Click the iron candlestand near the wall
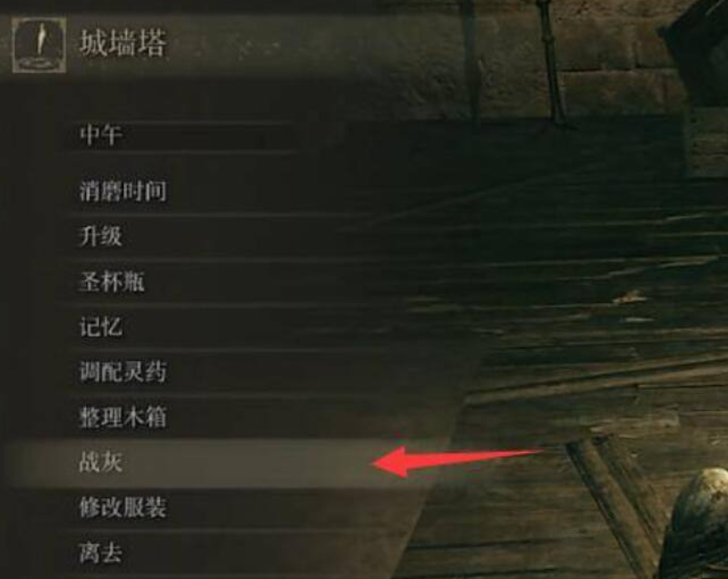The image size is (728, 579). pos(553,61)
